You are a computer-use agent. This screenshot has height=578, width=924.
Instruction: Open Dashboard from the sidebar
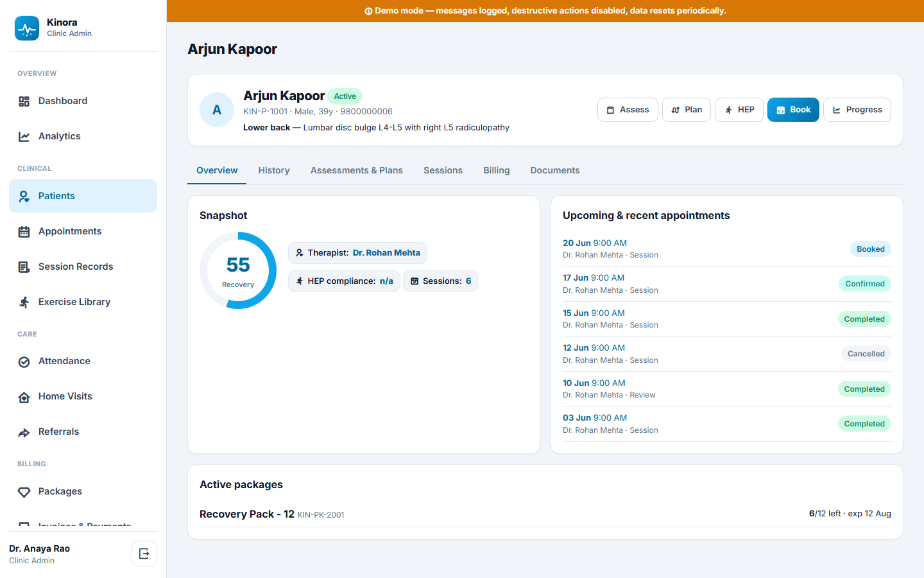tap(83, 101)
